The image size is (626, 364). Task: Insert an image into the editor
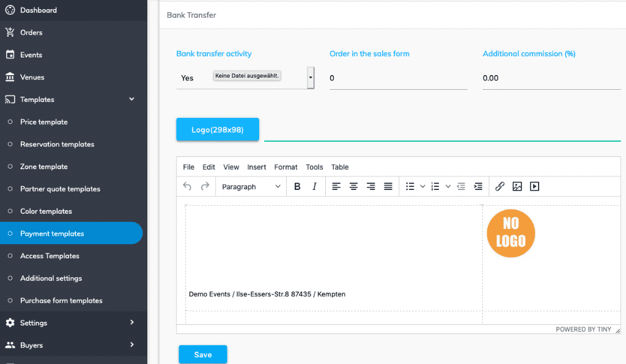click(517, 186)
